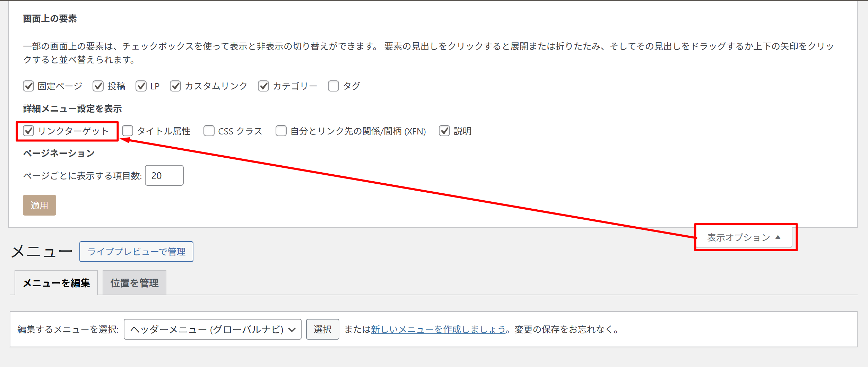Toggle the カテゴリー checkbox

(263, 86)
